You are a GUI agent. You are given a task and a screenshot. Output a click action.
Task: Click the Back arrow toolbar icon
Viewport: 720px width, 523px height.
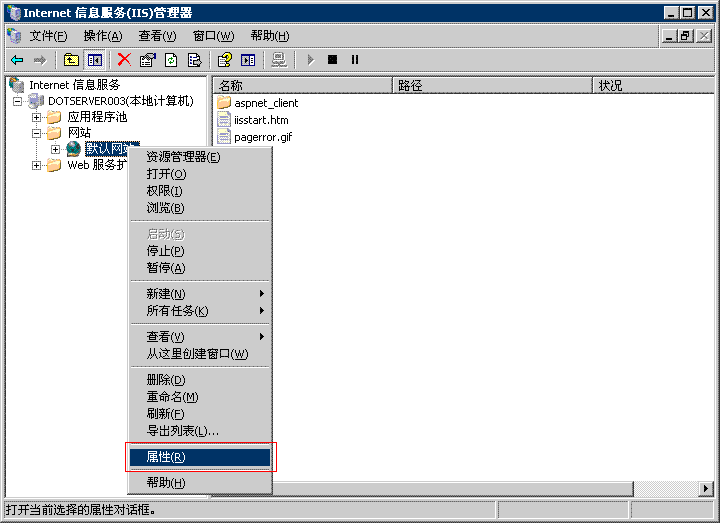tap(17, 60)
